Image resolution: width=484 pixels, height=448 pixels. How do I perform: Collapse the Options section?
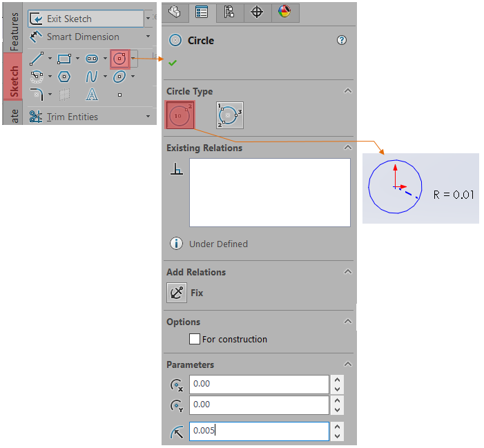tap(348, 322)
